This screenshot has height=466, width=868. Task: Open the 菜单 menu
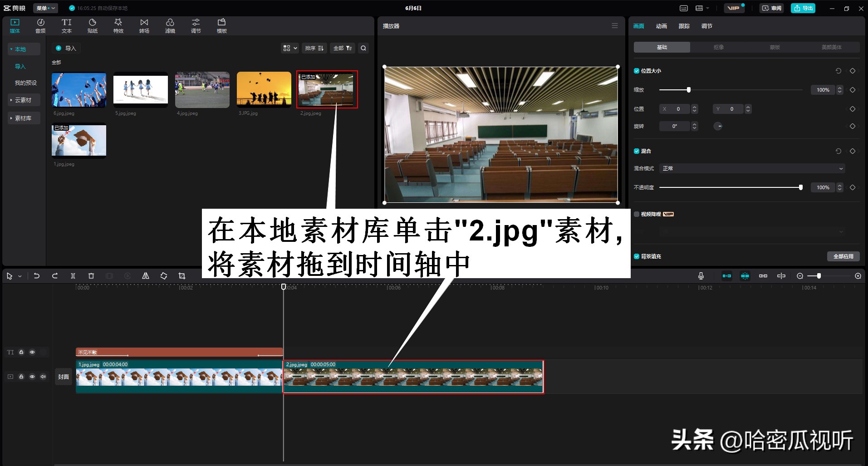click(x=44, y=8)
